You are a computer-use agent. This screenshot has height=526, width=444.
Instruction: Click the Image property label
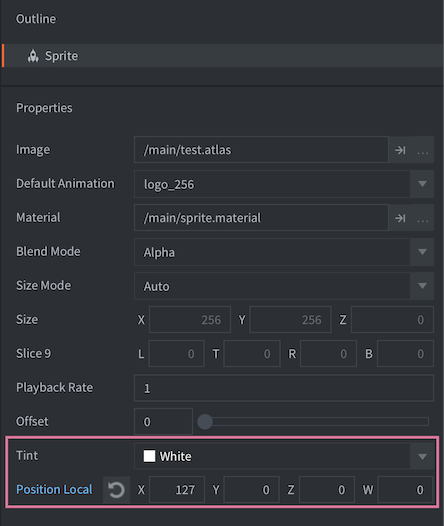pyautogui.click(x=33, y=150)
